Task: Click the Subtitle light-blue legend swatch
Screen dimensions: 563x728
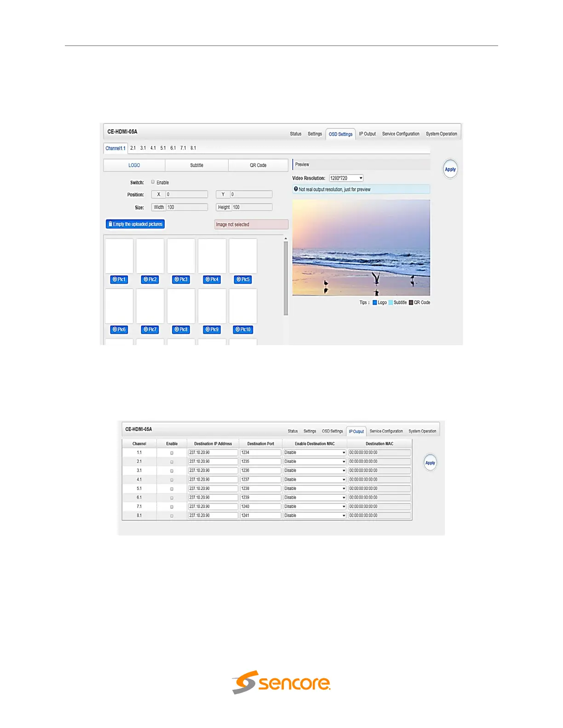Action: 391,302
